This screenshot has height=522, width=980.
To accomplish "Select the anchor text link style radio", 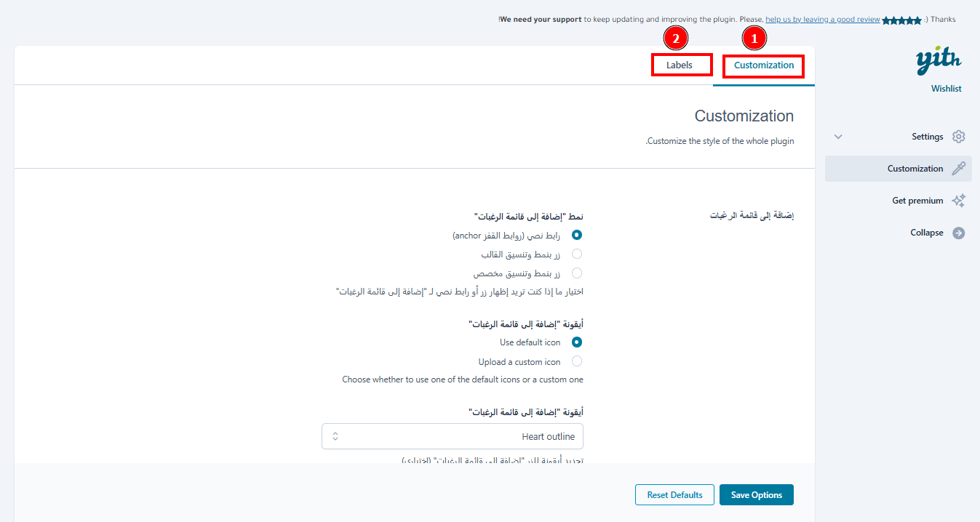I will (x=577, y=235).
